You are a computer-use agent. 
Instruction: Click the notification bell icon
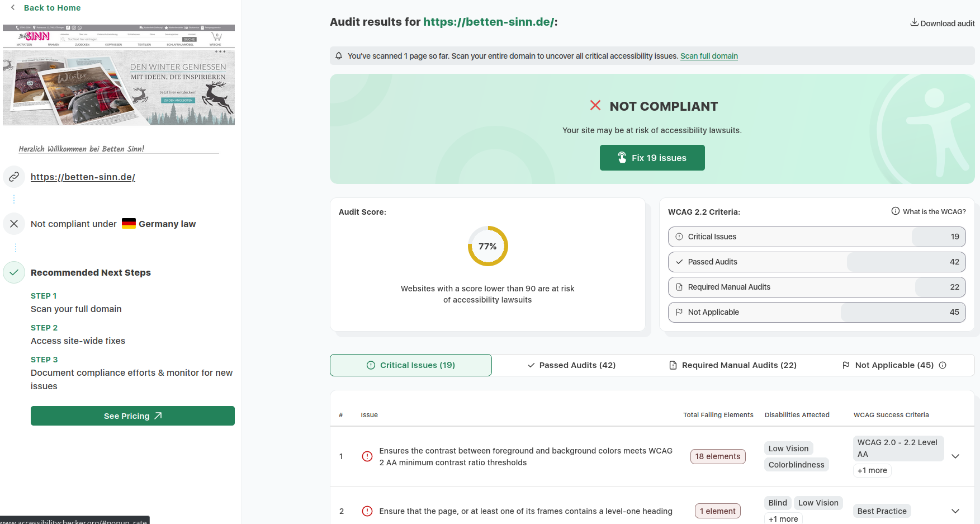coord(339,56)
